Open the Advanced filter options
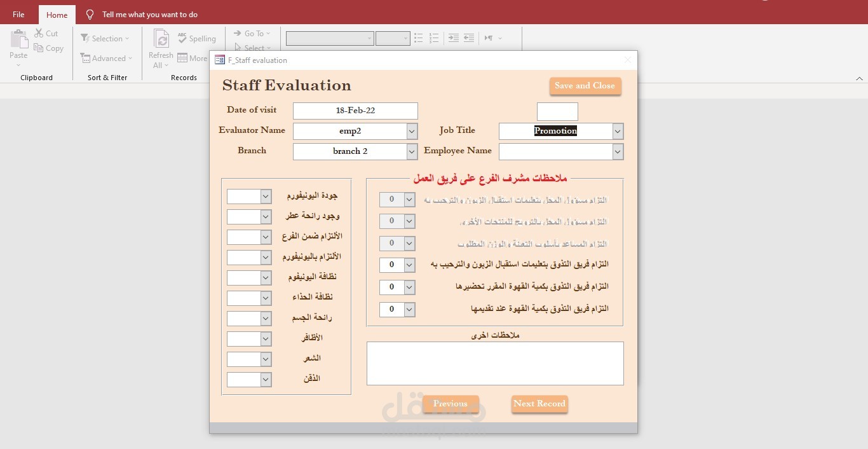The image size is (868, 449). pyautogui.click(x=106, y=58)
